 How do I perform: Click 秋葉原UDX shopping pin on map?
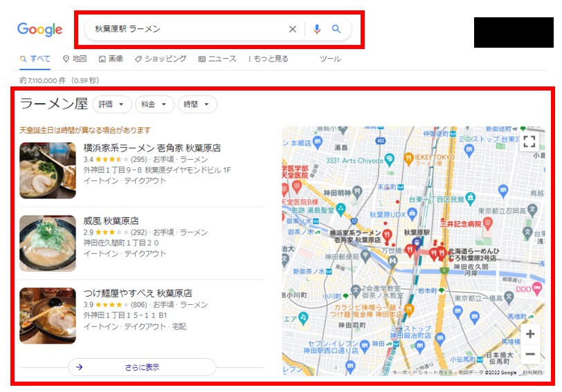(413, 214)
